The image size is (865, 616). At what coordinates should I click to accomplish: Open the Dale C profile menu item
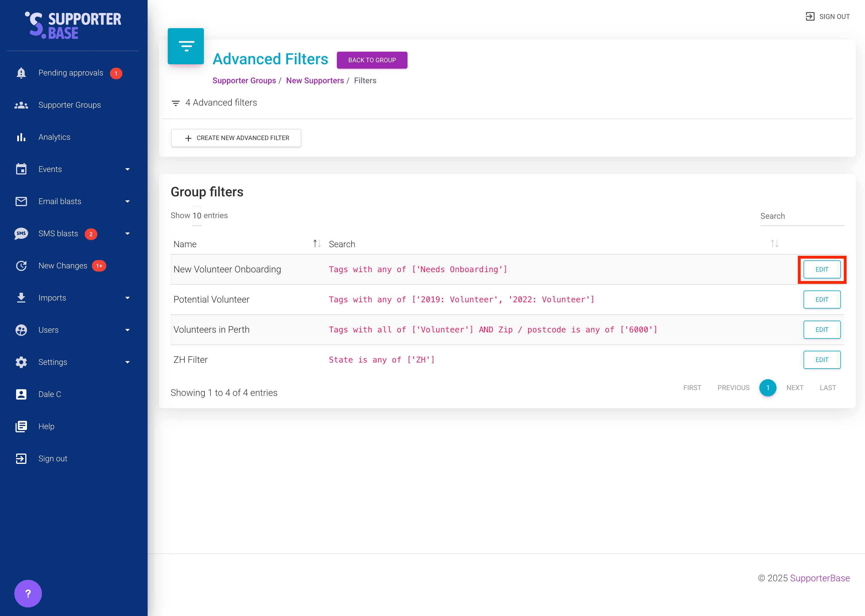point(50,394)
